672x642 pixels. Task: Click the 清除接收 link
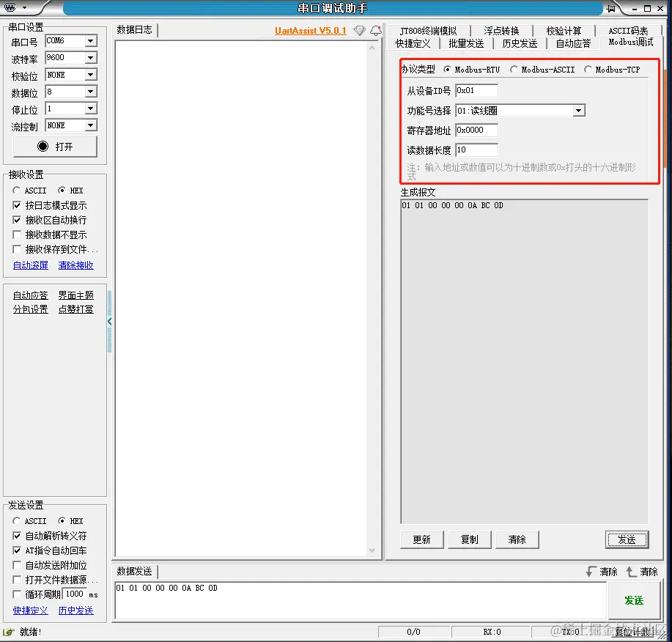(x=76, y=265)
